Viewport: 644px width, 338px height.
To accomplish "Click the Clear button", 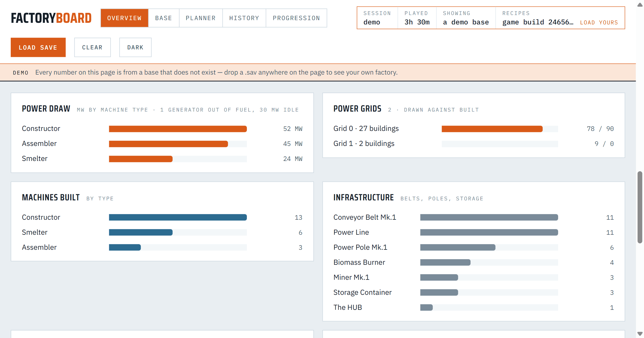I will pos(92,47).
